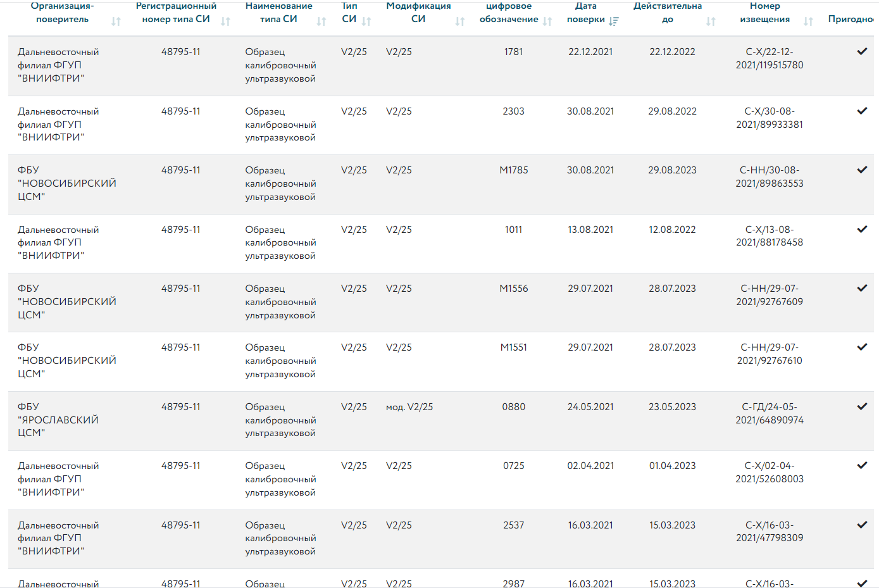Sort by цифровое обозначение using its arrows

(547, 22)
